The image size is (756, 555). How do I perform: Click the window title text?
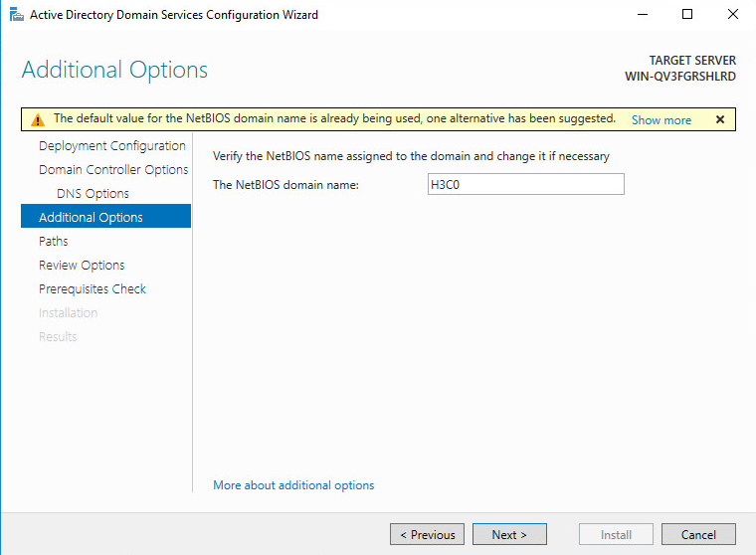(x=174, y=15)
